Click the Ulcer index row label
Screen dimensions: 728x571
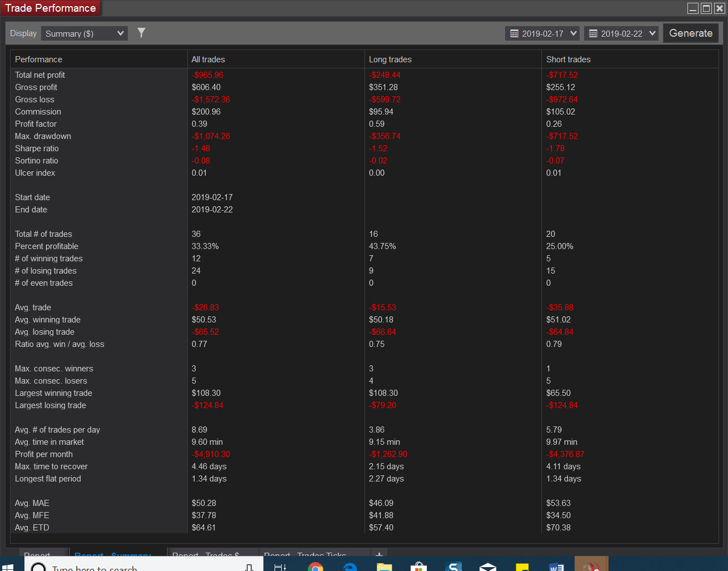(x=35, y=173)
